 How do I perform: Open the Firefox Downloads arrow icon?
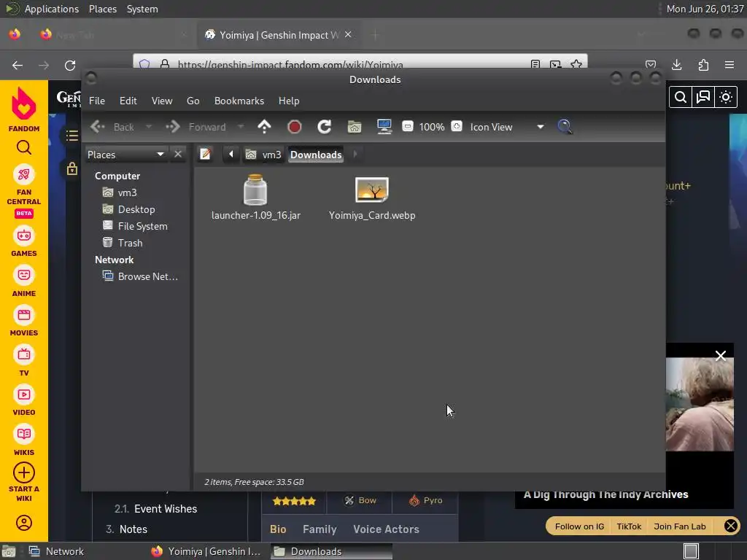pyautogui.click(x=676, y=65)
